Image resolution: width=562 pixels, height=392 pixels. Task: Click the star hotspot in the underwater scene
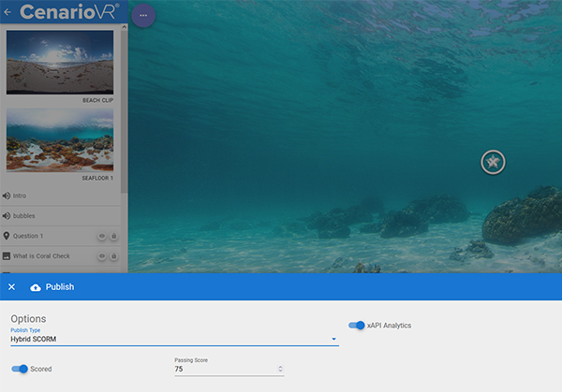pyautogui.click(x=493, y=162)
